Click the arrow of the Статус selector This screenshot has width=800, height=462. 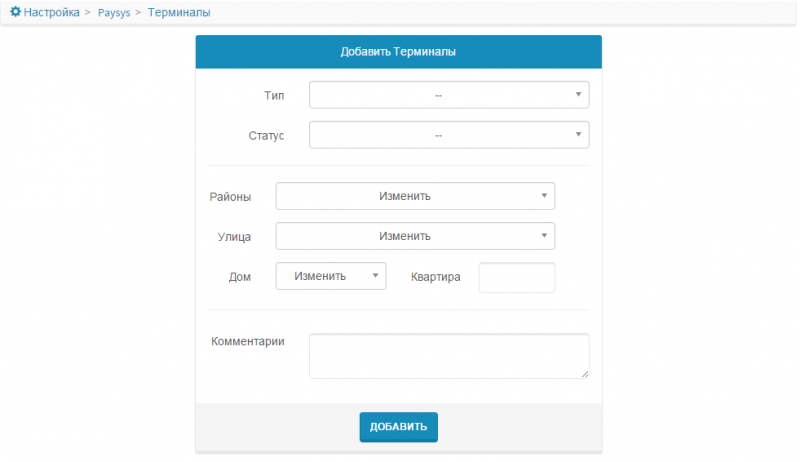(x=578, y=134)
